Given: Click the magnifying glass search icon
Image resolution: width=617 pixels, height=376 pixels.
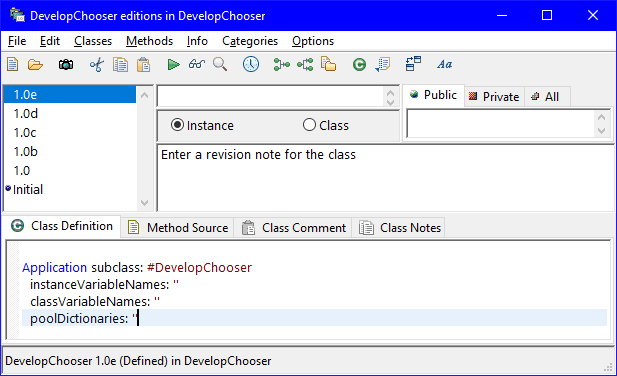Looking at the screenshot, I should (x=220, y=65).
